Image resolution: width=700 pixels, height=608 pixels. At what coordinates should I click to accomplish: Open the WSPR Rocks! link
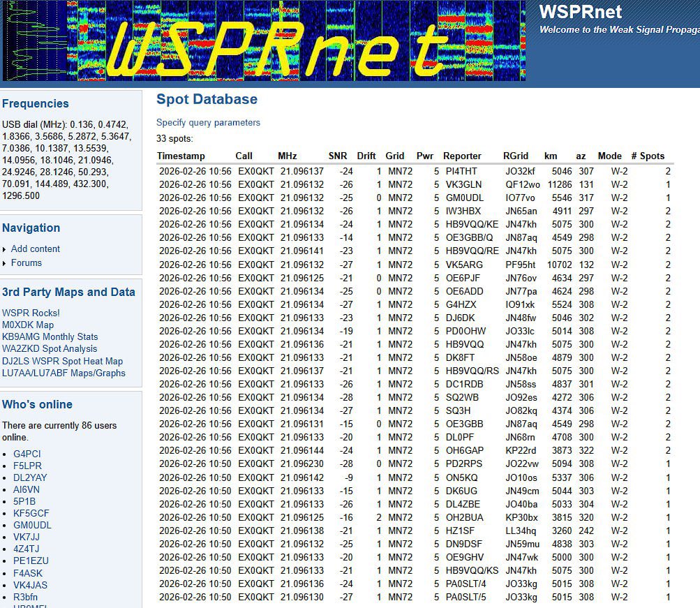(31, 313)
